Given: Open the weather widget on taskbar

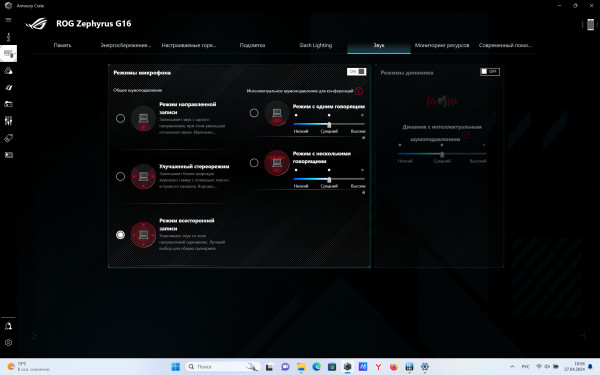Looking at the screenshot, I should (29, 367).
